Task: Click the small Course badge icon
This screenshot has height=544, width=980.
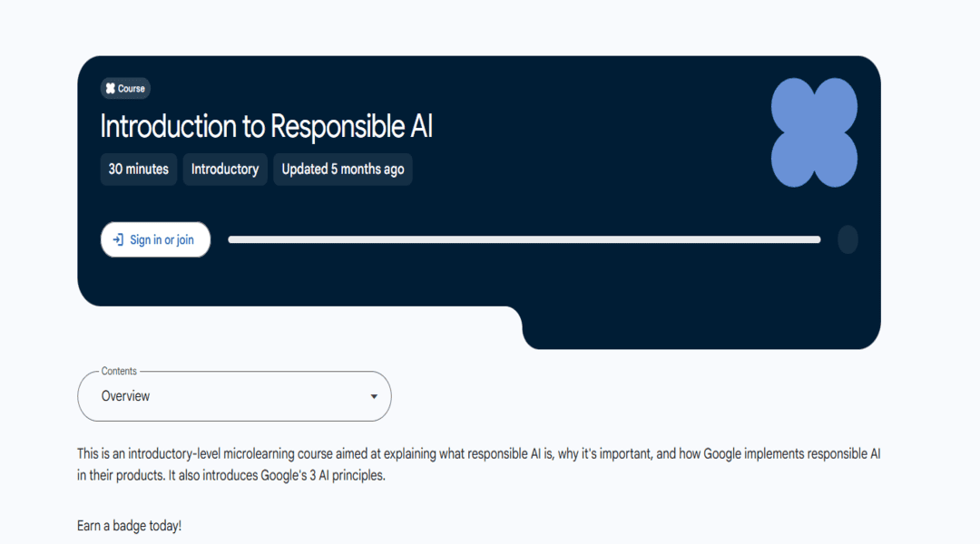Action: [x=111, y=89]
